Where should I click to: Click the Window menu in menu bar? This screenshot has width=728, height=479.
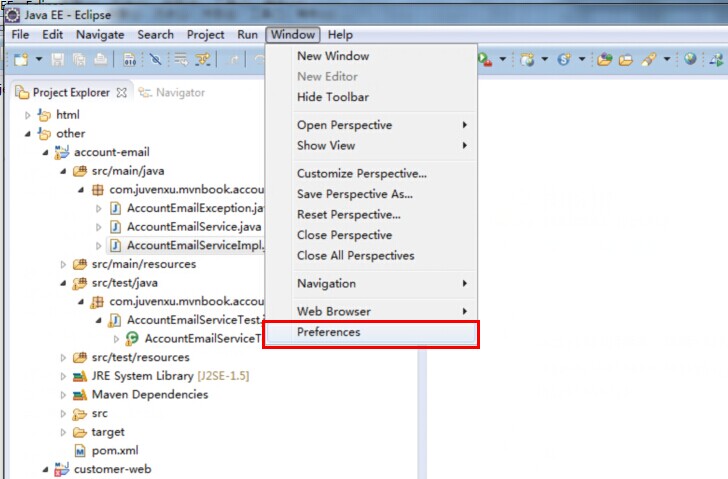coord(293,35)
